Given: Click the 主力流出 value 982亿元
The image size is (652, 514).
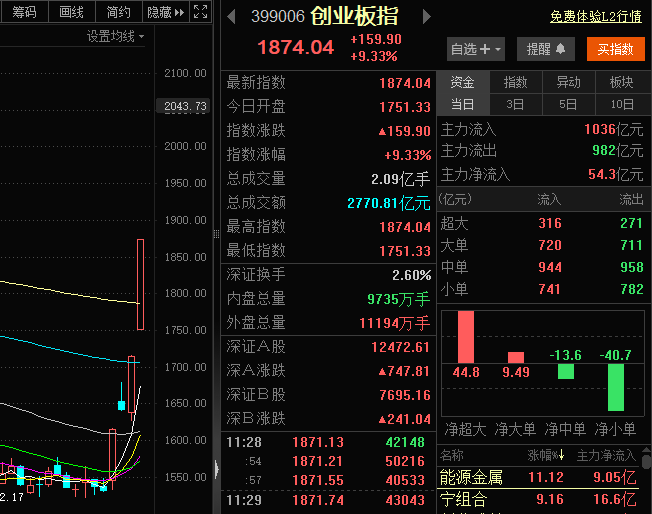Looking at the screenshot, I should tap(618, 150).
